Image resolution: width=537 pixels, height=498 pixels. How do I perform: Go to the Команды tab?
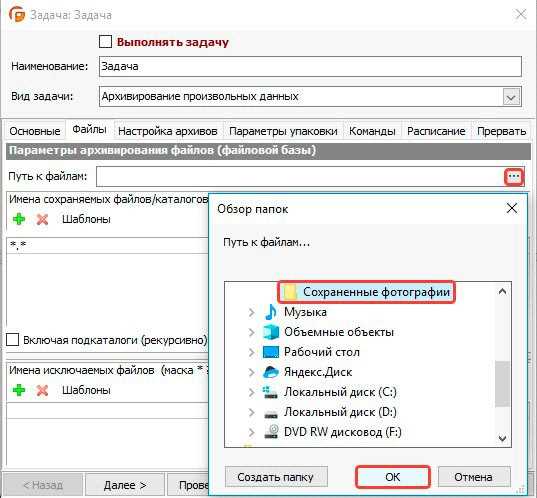pyautogui.click(x=372, y=131)
